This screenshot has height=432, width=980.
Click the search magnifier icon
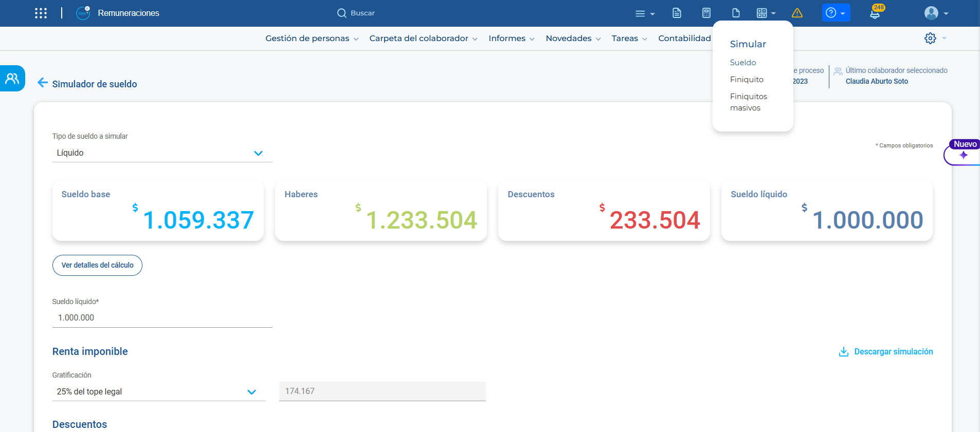(341, 13)
